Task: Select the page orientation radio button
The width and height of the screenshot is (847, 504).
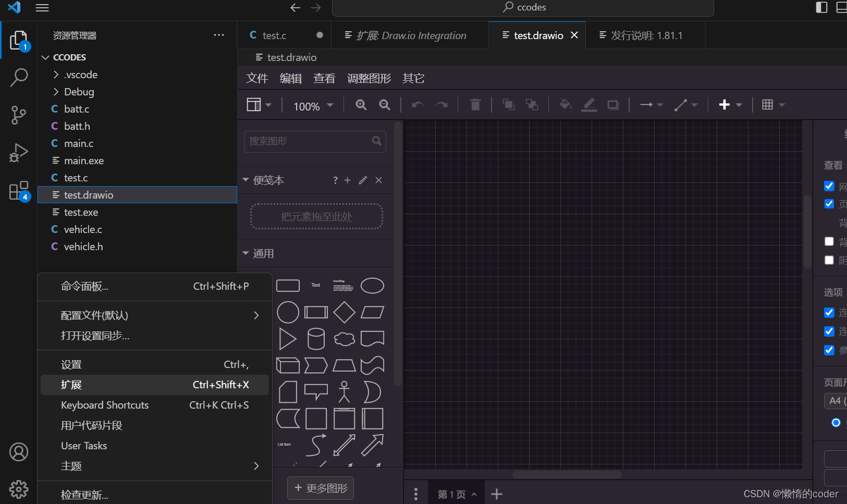Action: point(836,423)
